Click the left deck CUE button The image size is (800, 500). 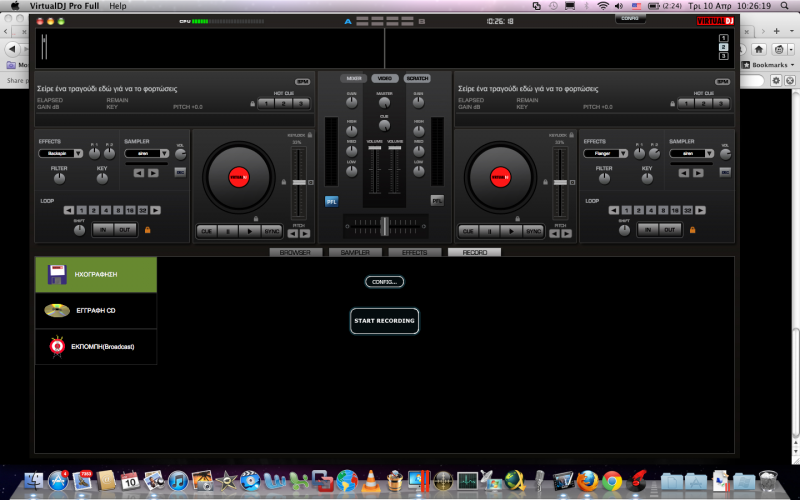(x=207, y=231)
